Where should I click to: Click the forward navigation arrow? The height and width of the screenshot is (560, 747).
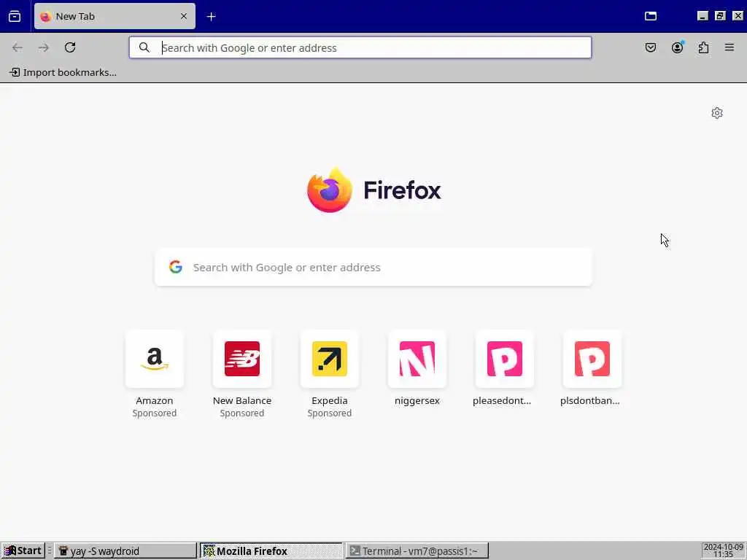[x=43, y=47]
